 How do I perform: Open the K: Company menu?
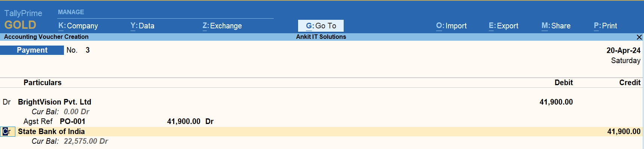(x=78, y=26)
